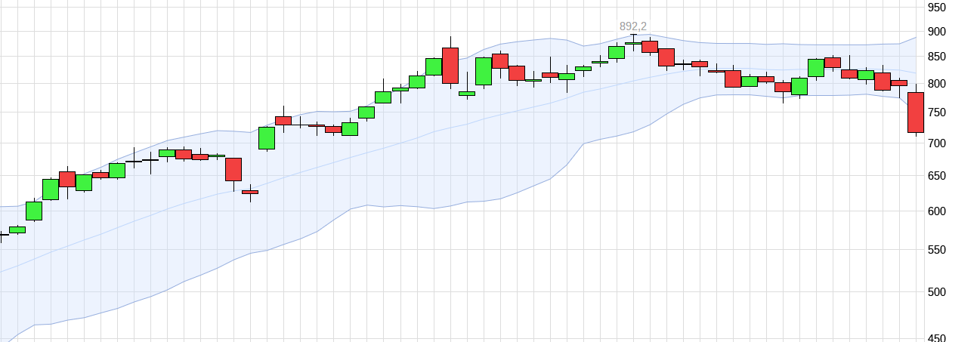
Task: Select the 650 price axis label
Action: pyautogui.click(x=936, y=176)
